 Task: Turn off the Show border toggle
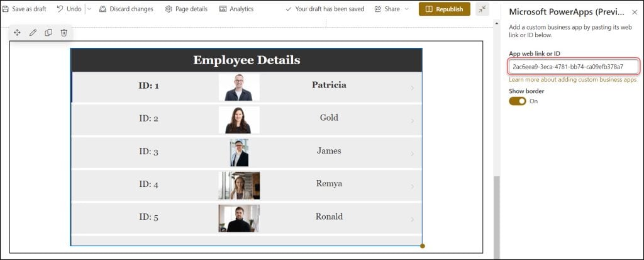(518, 101)
